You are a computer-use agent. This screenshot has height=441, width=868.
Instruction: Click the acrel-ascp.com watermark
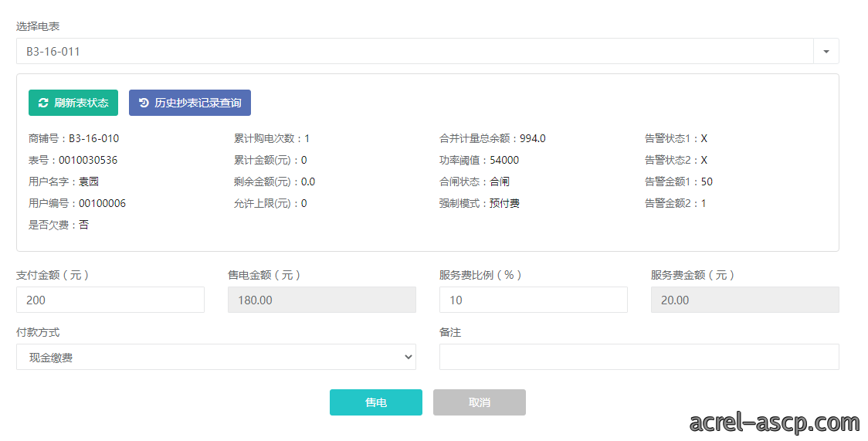pyautogui.click(x=774, y=423)
